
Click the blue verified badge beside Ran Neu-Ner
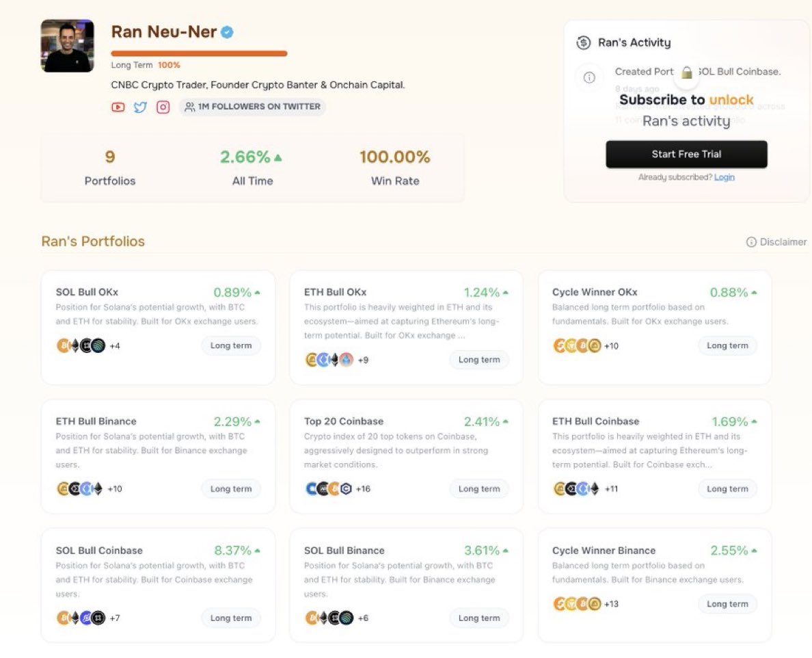(226, 31)
